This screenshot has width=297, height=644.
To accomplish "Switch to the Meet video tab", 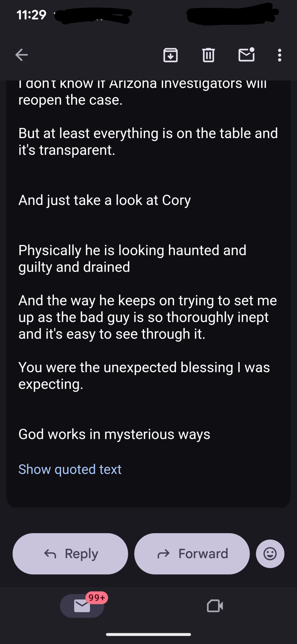I will [215, 606].
